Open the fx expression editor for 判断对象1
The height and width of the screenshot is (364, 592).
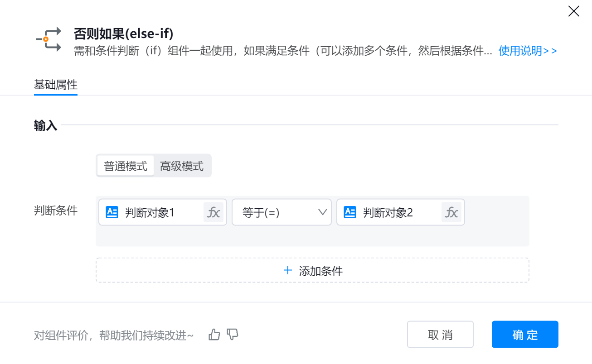pyautogui.click(x=213, y=212)
